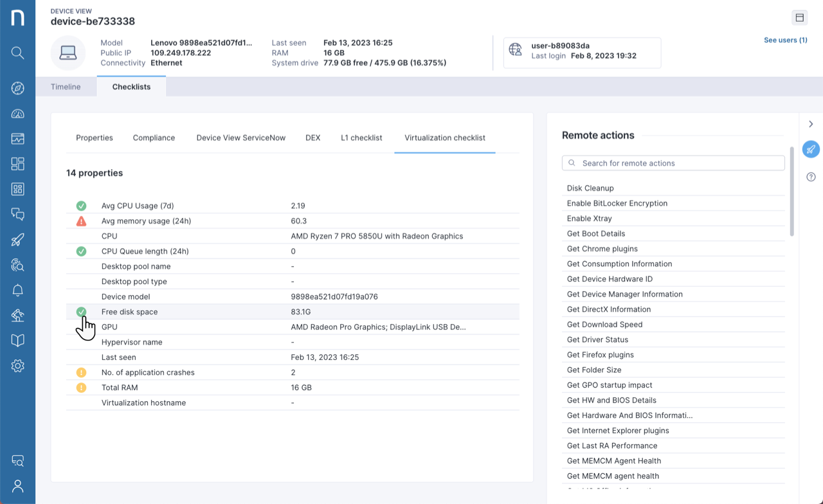Click the search magnifier icon in sidebar

click(x=17, y=53)
